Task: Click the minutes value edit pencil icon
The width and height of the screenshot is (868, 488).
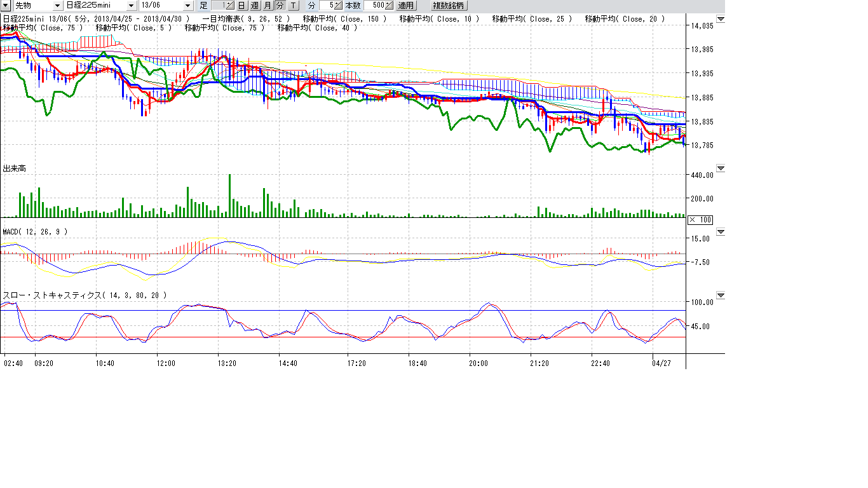Action: [x=339, y=6]
